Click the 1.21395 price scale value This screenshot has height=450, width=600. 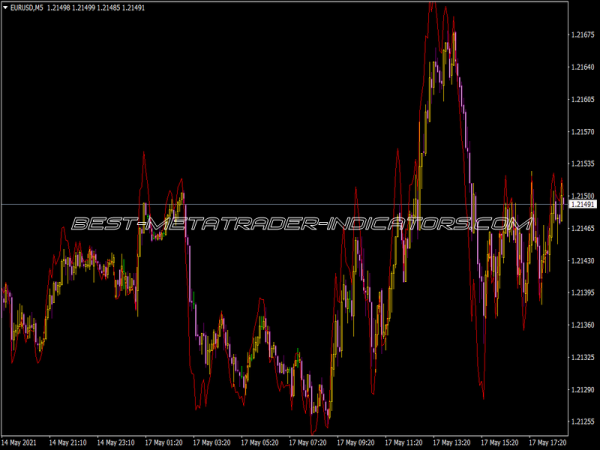582,293
